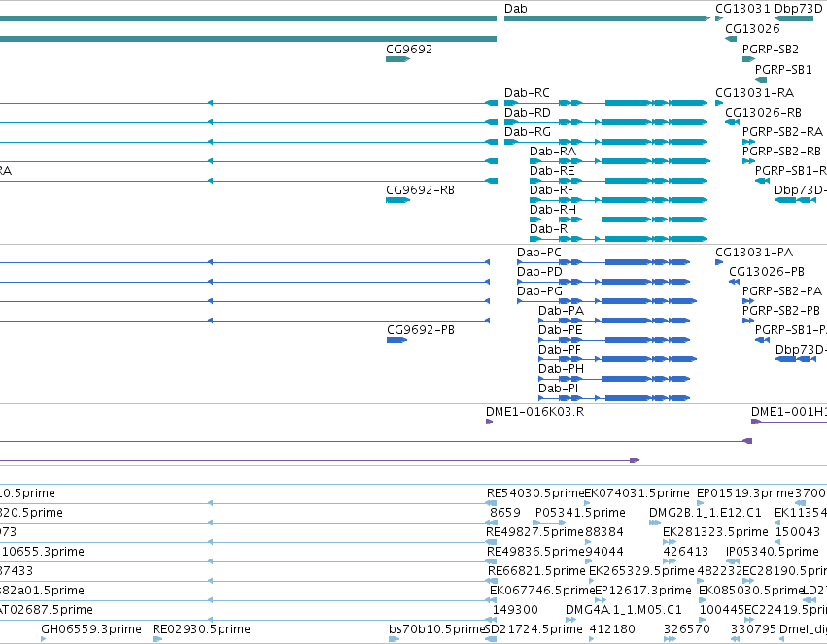The width and height of the screenshot is (827, 644).
Task: Select transcript Dab-RH
Action: tap(618, 220)
